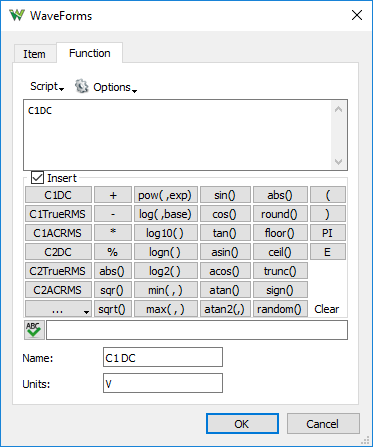Insert the PI constant

[328, 233]
